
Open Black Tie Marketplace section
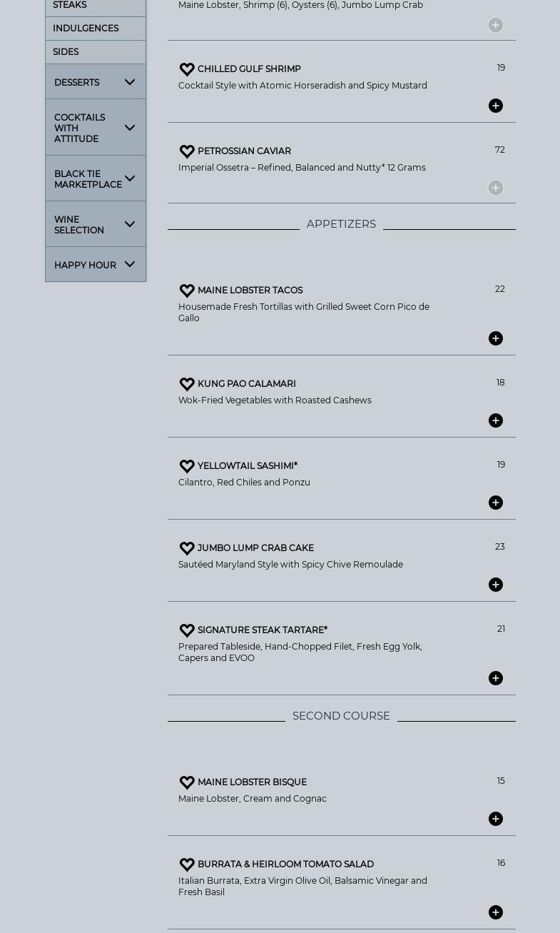point(88,179)
